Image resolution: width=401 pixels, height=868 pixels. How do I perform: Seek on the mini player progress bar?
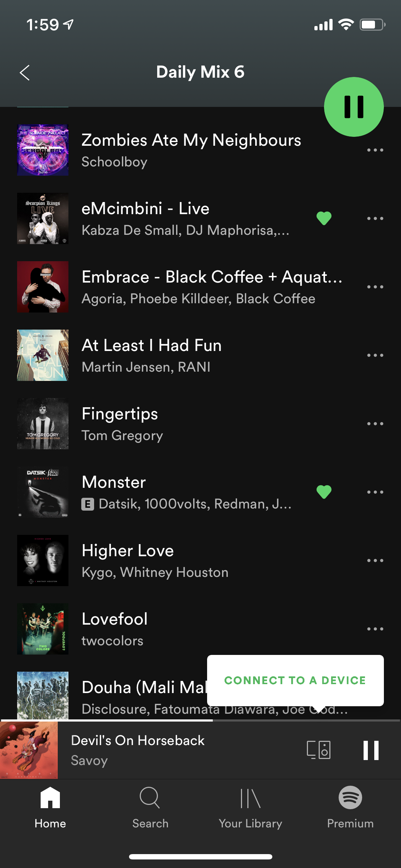pos(200,720)
